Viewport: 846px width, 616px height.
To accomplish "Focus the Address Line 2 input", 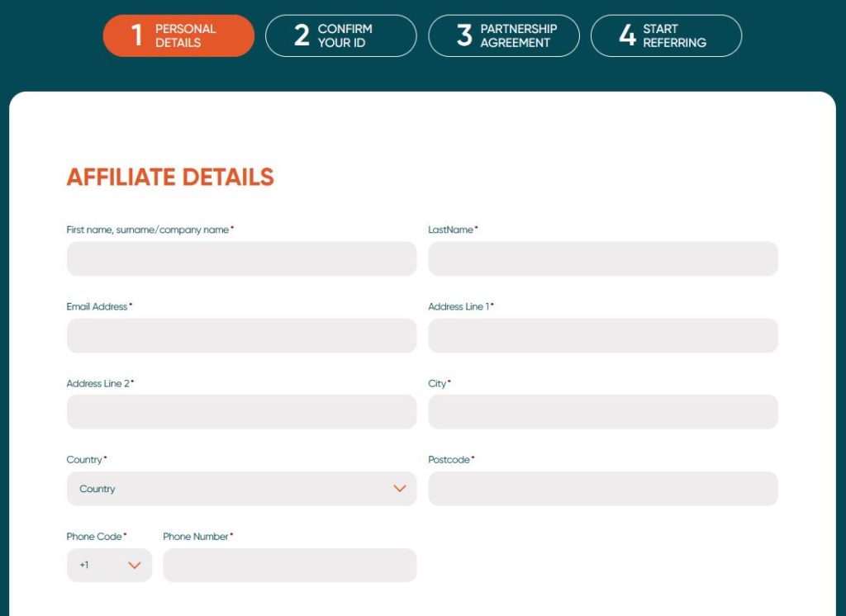I will point(242,412).
